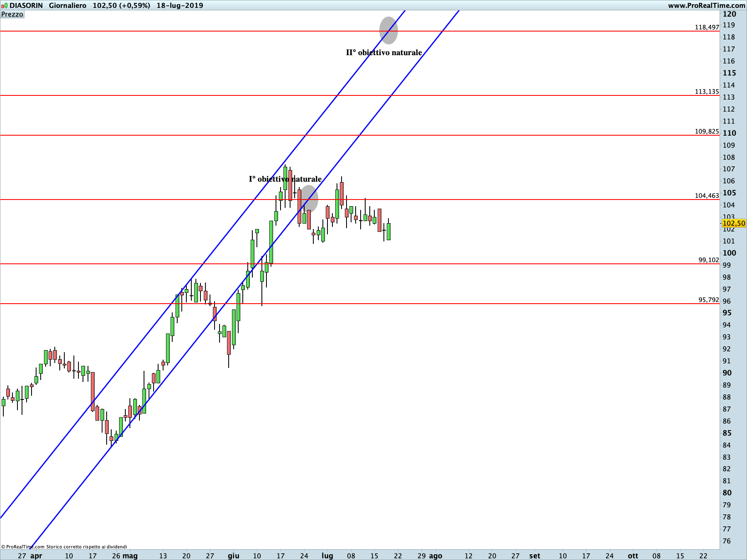Click the 'set' month label on time axis
747x560 pixels.
pyautogui.click(x=535, y=556)
